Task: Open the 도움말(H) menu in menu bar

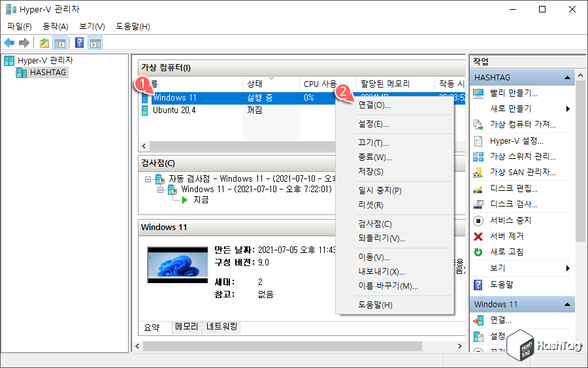Action: point(133,26)
